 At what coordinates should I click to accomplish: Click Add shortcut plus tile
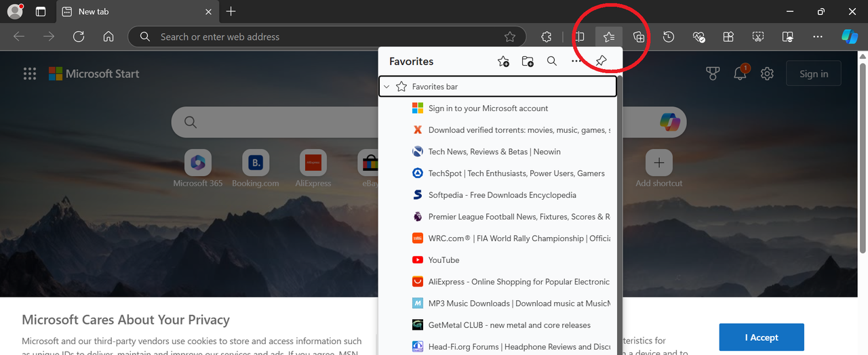pos(659,169)
